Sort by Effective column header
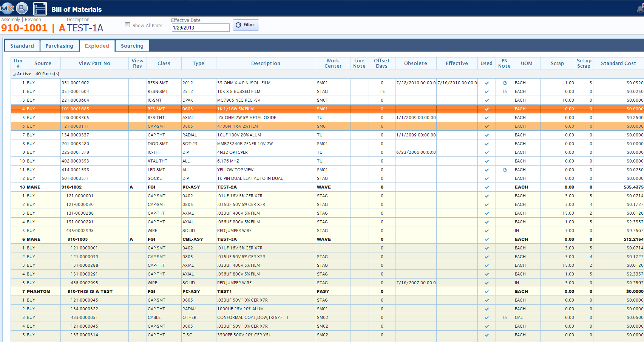The image size is (644, 342). click(457, 63)
